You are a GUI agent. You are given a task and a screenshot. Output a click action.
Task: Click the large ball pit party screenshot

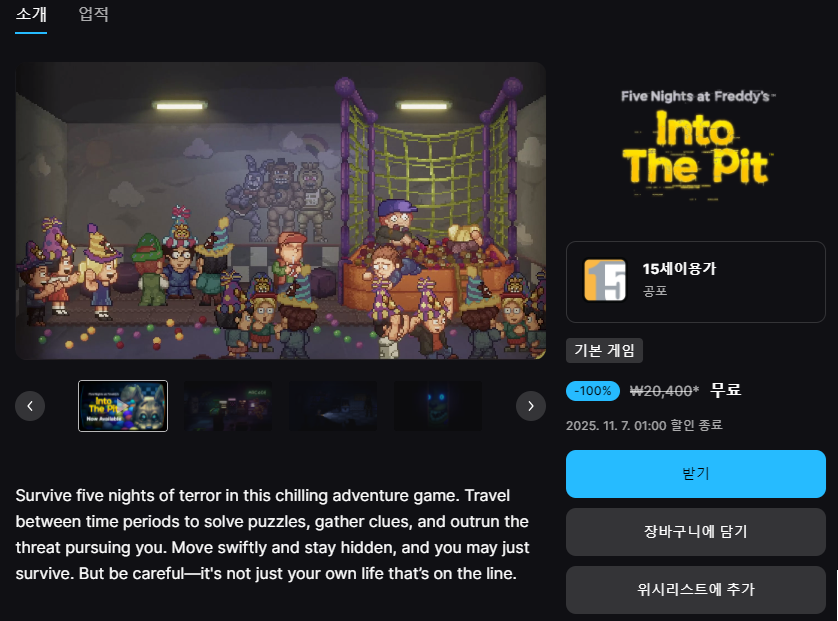click(x=281, y=211)
